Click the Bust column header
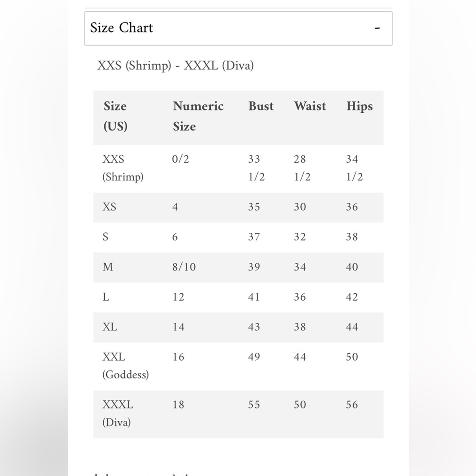The width and height of the screenshot is (476, 476). coord(261,106)
